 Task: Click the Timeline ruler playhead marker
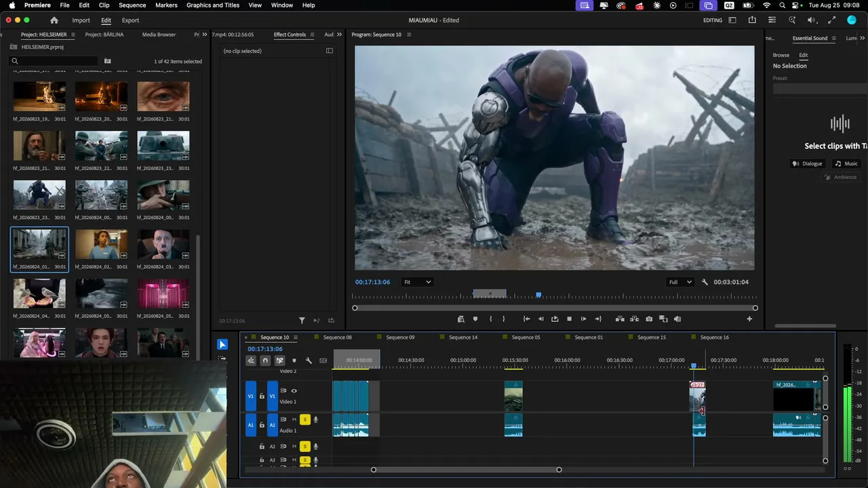click(x=693, y=366)
